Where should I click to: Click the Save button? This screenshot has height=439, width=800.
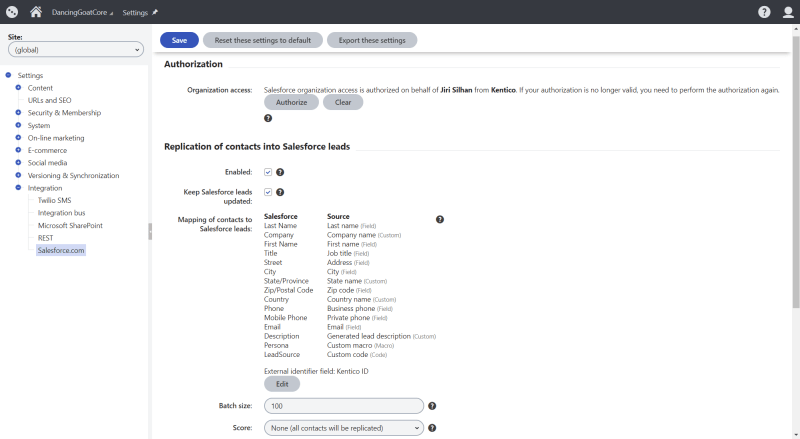coord(179,40)
